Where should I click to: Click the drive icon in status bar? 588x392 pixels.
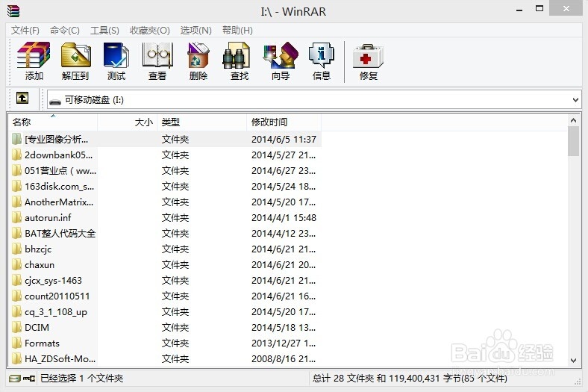tap(15, 379)
